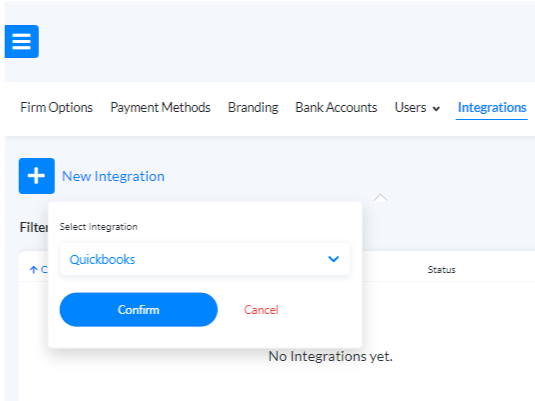The image size is (535, 401).
Task: Go to the Branding tab
Action: click(x=253, y=108)
